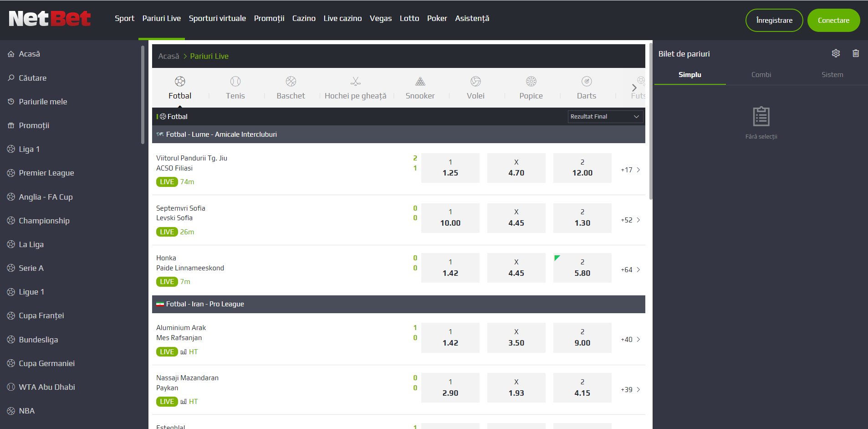Viewport: 868px width, 429px height.
Task: Click the NetBet logo
Action: (50, 19)
